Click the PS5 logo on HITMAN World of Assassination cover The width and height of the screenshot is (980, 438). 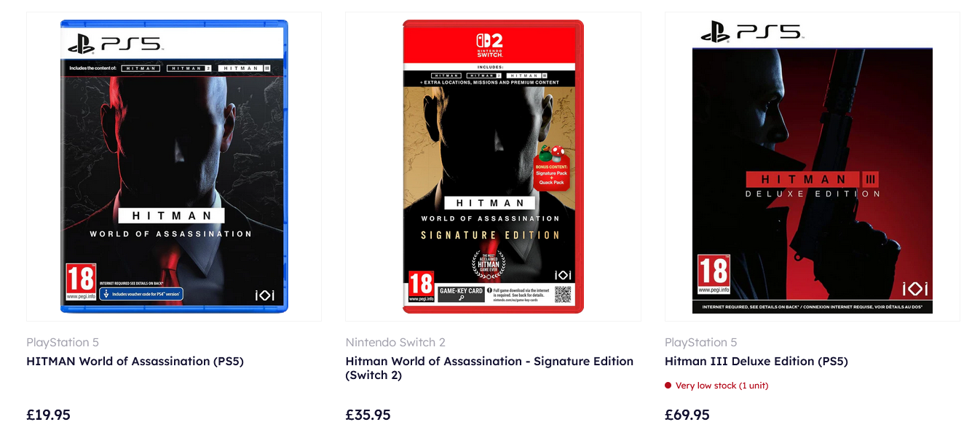pos(115,44)
